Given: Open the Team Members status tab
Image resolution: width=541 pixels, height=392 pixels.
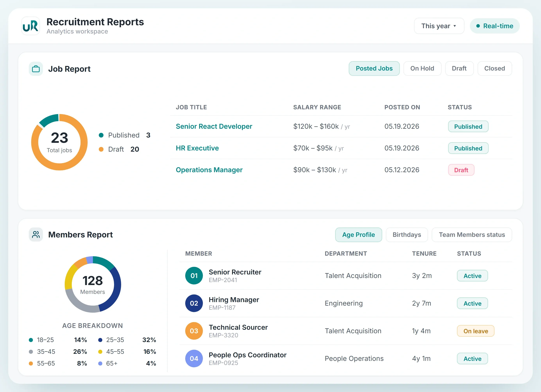Looking at the screenshot, I should 472,235.
